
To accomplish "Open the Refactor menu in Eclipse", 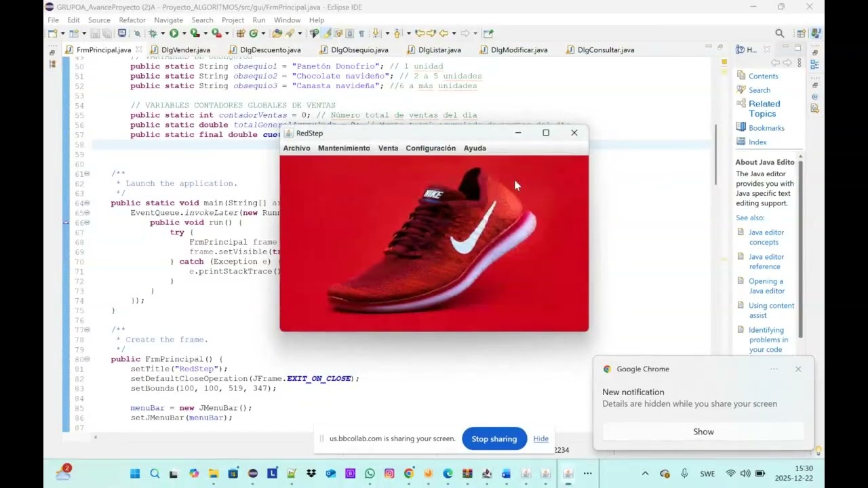I will [132, 20].
